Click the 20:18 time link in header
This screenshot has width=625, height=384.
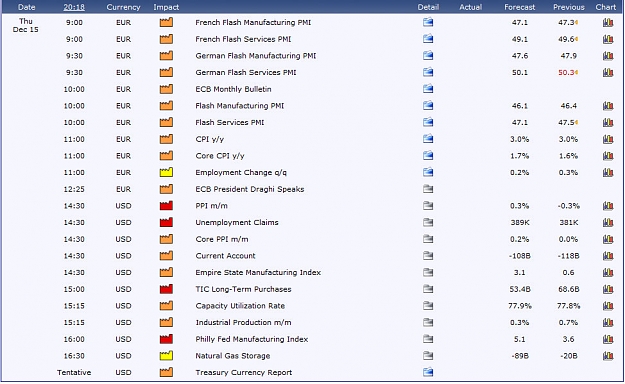point(74,7)
